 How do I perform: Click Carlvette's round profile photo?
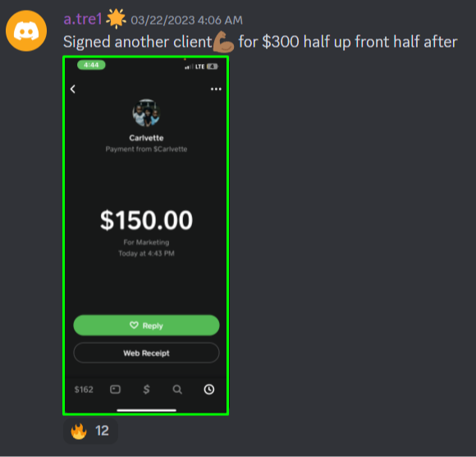[x=146, y=113]
